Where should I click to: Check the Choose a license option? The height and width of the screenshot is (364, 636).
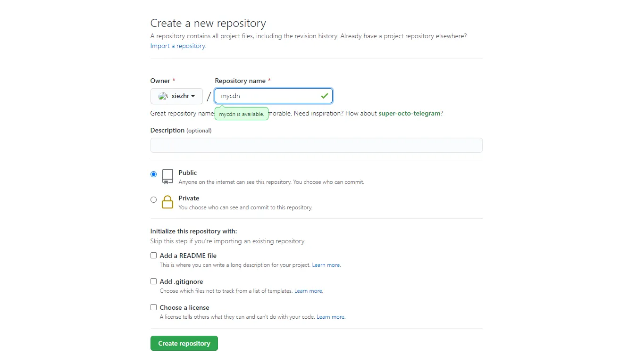point(153,307)
